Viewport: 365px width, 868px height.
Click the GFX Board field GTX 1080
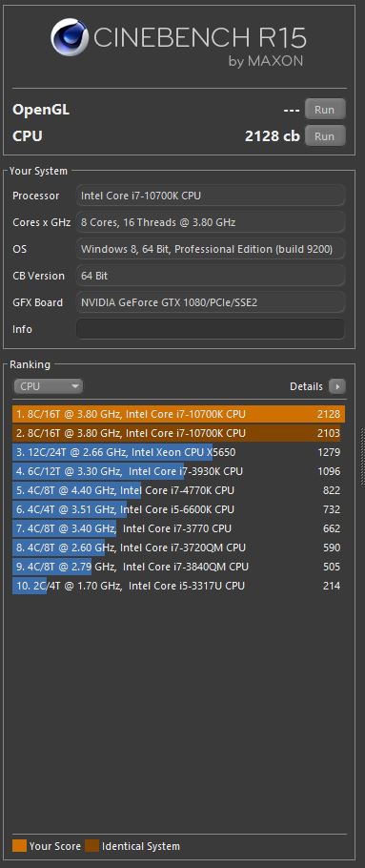(211, 302)
